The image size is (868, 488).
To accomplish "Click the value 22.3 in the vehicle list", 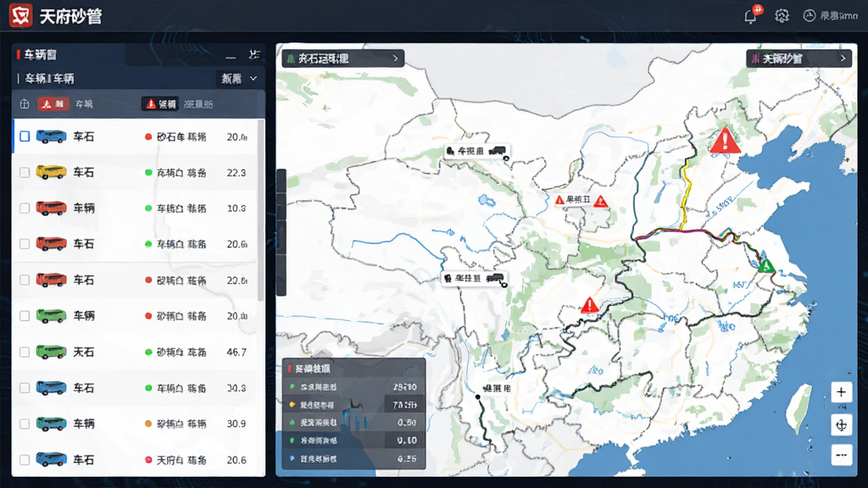I will [x=236, y=173].
